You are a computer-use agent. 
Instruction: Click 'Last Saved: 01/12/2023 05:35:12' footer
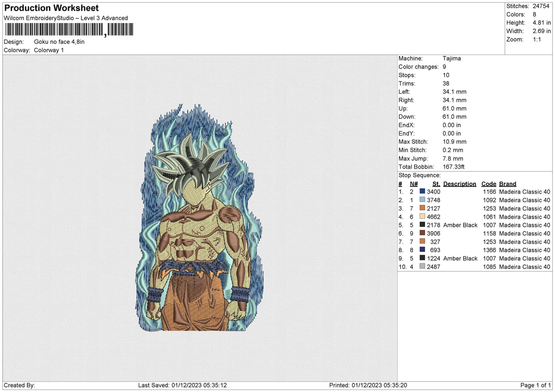(182, 385)
